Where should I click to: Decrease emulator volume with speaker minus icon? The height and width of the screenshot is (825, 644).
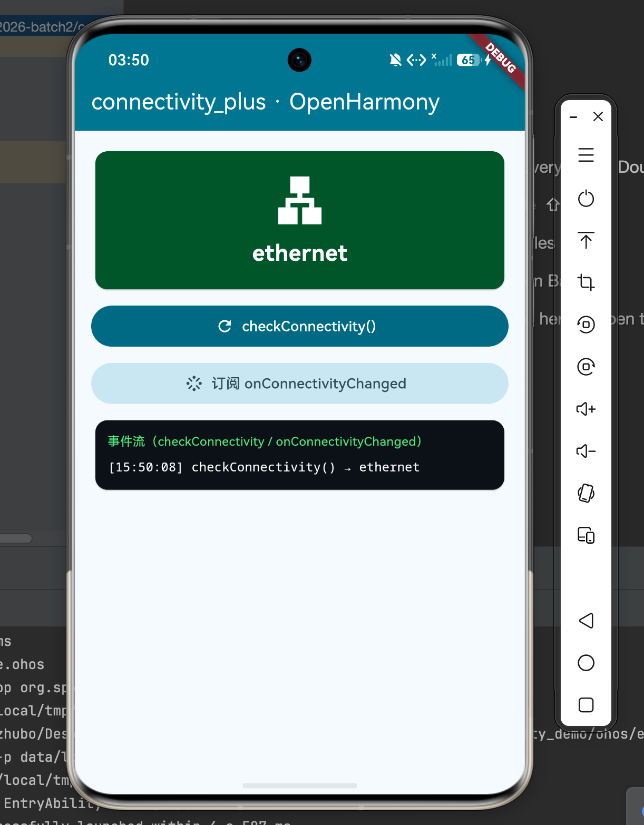point(586,451)
